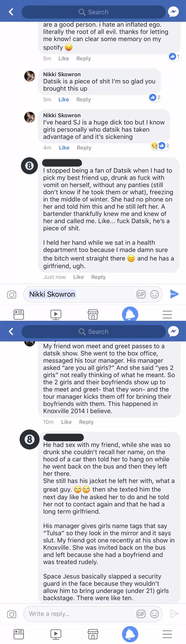This screenshot has height=644, width=186.
Task: View reactions on Nikki's SJ comment
Action: point(160,145)
